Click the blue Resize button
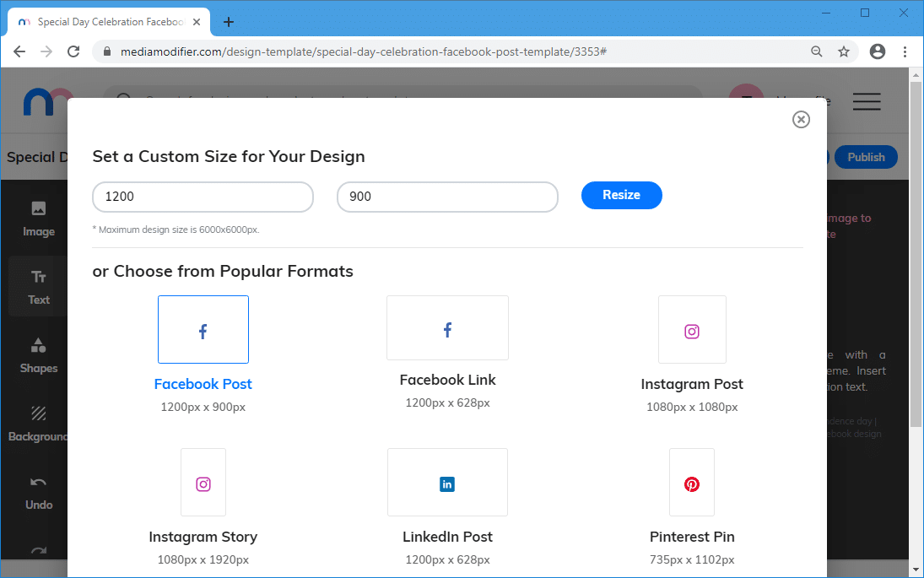924x578 pixels. pyautogui.click(x=622, y=195)
